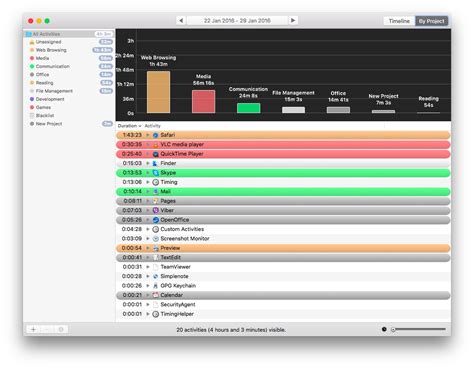
Task: Click the TimingHelper icon
Action: [155, 314]
